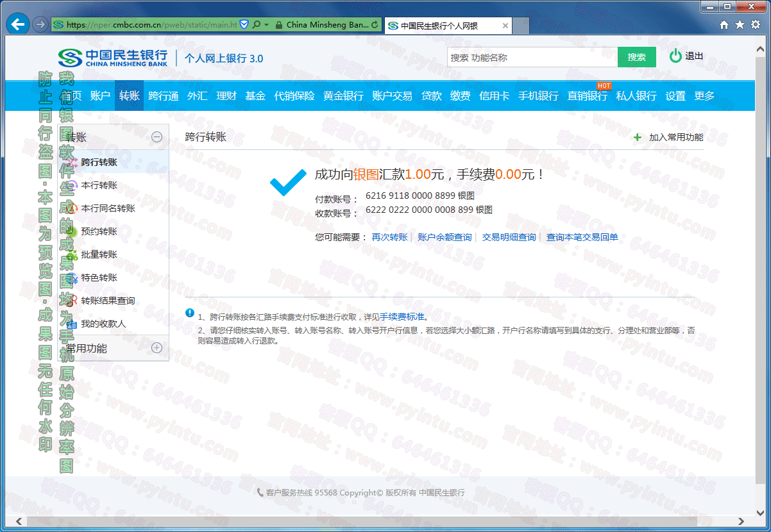
Task: Click the icon beside 转账结果查询
Action: (72, 301)
